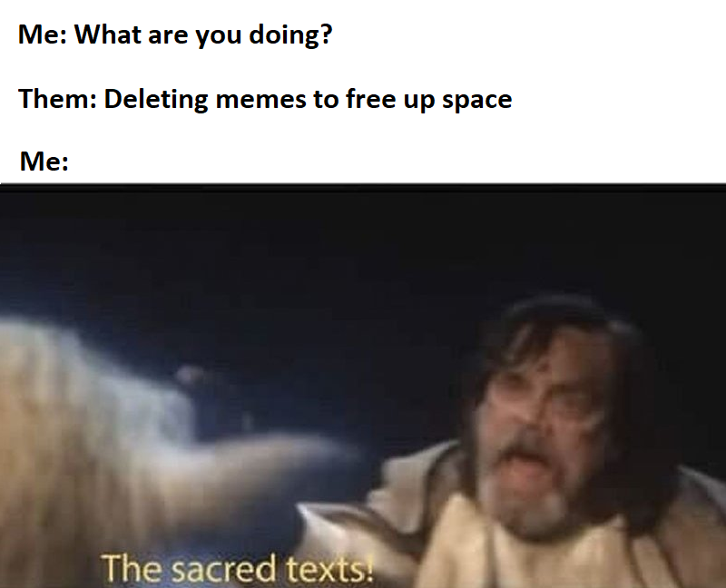Click the word "free" in second line
Screen dimensions: 726x588
[x=370, y=99]
